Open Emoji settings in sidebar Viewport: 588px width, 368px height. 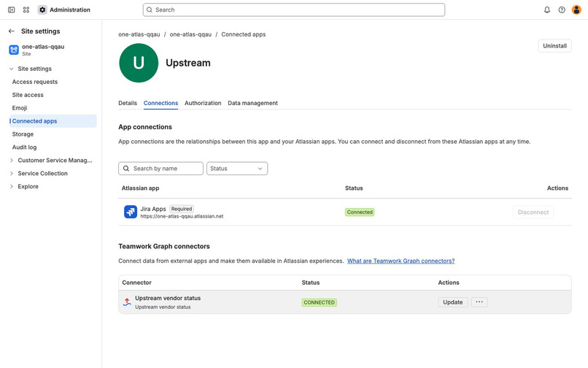point(20,108)
